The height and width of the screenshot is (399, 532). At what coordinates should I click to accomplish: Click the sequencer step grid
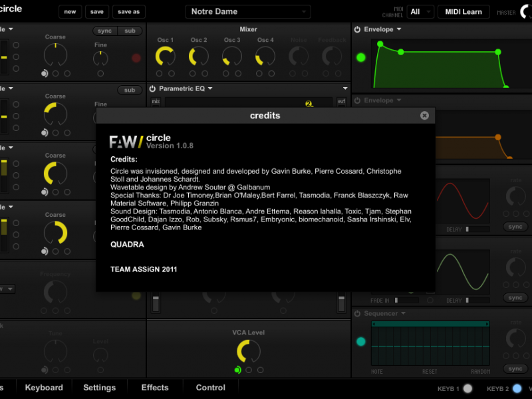pyautogui.click(x=430, y=346)
